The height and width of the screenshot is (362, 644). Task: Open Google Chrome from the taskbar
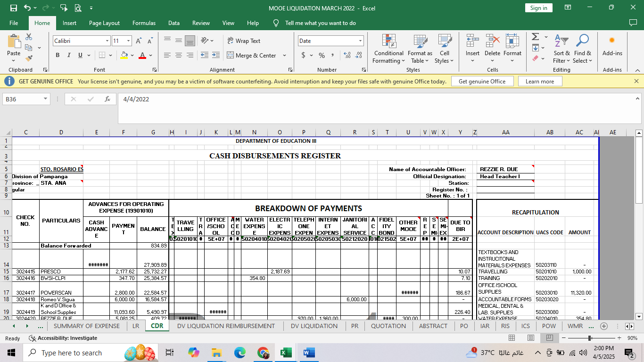pos(263,353)
